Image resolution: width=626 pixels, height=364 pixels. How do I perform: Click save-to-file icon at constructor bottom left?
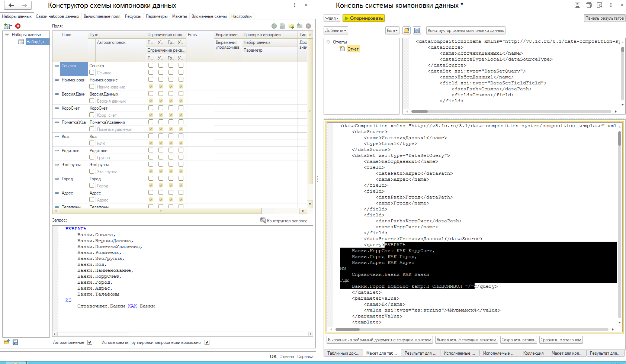click(x=15, y=342)
